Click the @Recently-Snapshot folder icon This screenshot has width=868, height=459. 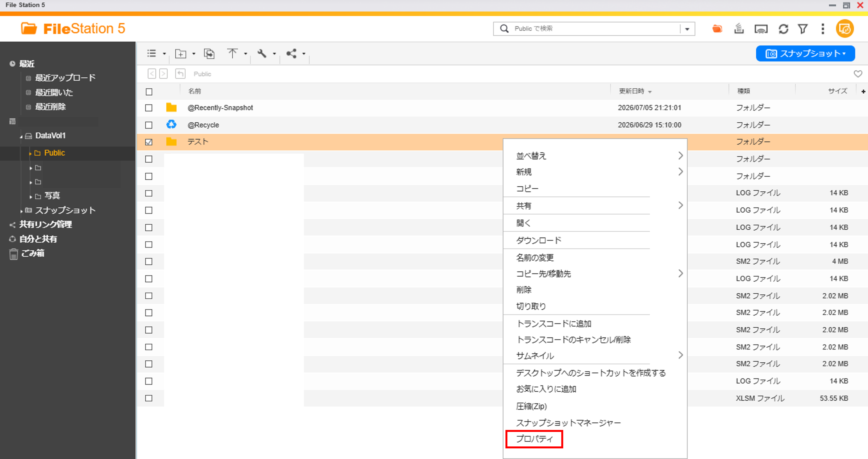(x=171, y=108)
